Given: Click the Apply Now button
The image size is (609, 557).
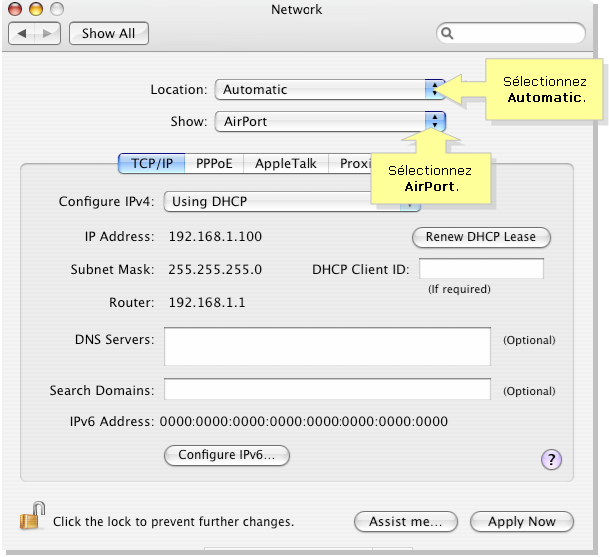Looking at the screenshot, I should 521,521.
